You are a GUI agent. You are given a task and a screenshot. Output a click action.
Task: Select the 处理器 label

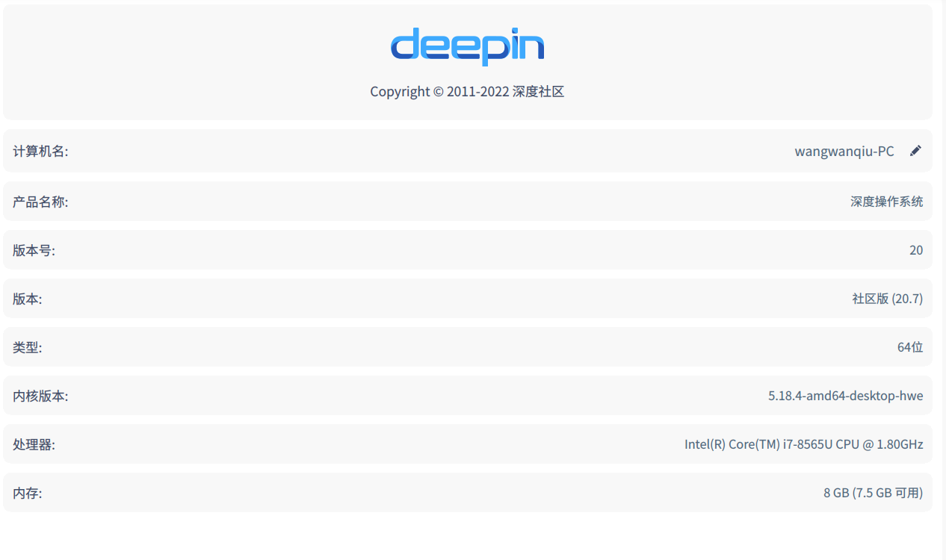tap(34, 444)
